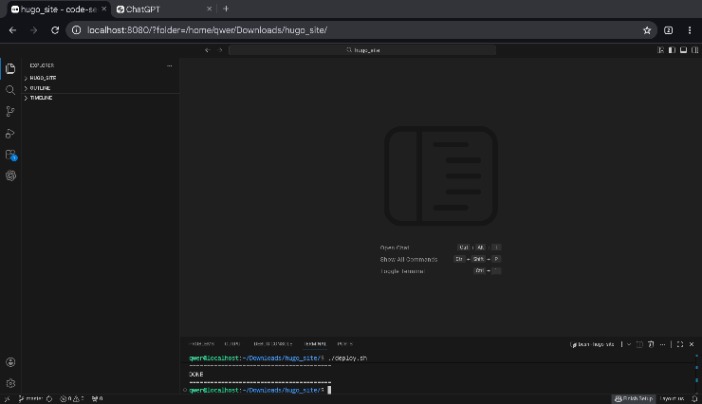Click the master git branch in status bar
Viewport: 702px width, 404px height.
click(30, 399)
